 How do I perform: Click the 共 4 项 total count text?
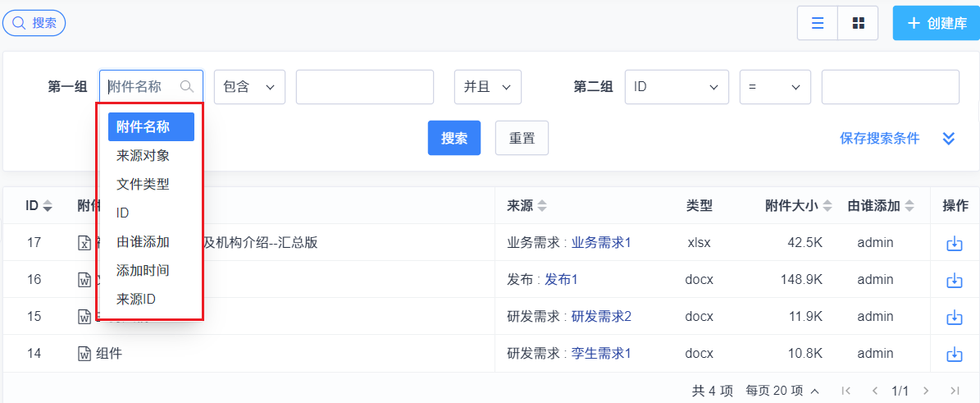click(713, 392)
